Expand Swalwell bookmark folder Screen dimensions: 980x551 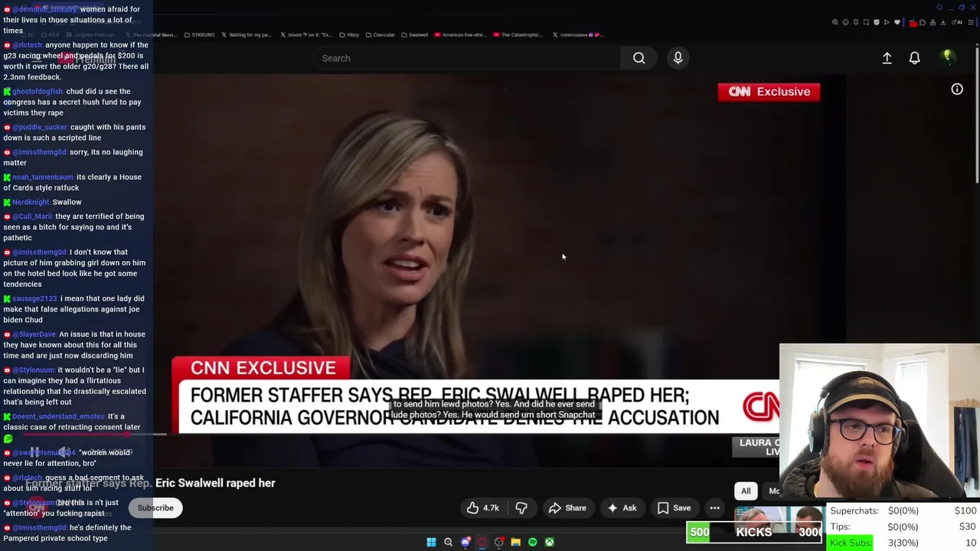(x=414, y=34)
